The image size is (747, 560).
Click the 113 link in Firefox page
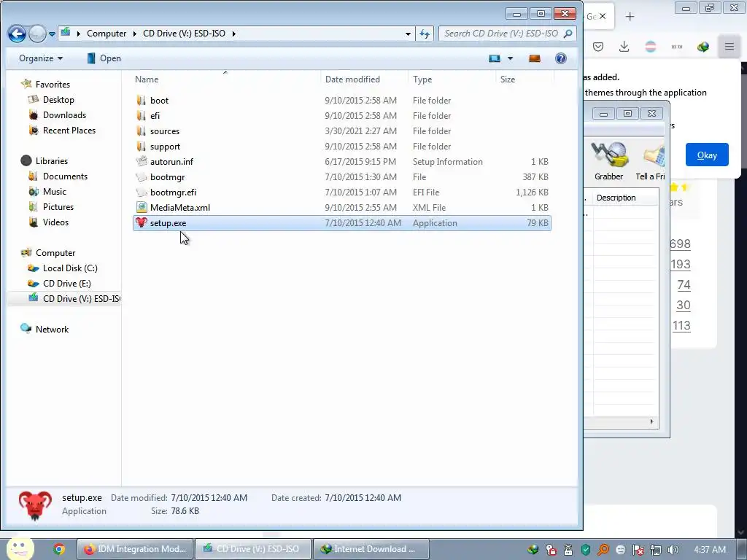(x=682, y=326)
